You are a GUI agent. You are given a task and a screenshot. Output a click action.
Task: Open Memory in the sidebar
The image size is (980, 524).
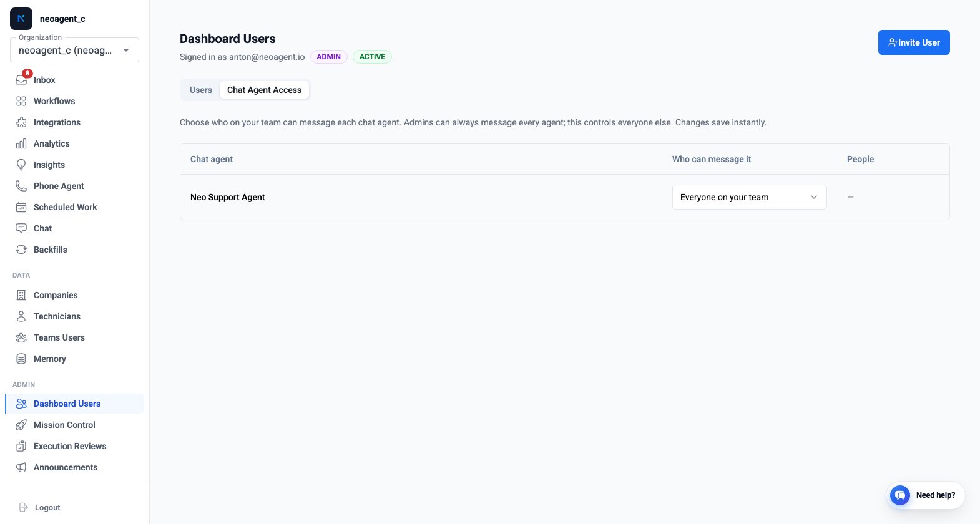(x=74, y=359)
